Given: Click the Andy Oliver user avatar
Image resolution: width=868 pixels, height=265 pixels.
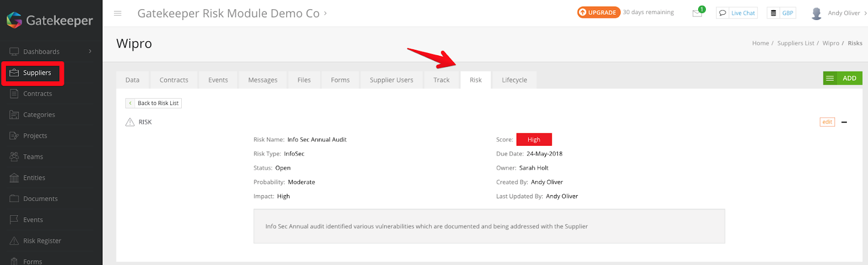Looking at the screenshot, I should (x=816, y=13).
